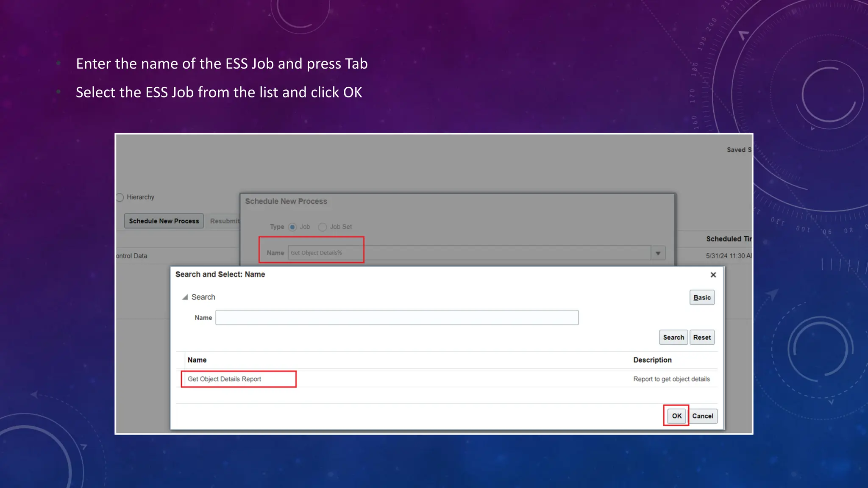Click the Name search input field
This screenshot has height=488, width=868.
397,318
